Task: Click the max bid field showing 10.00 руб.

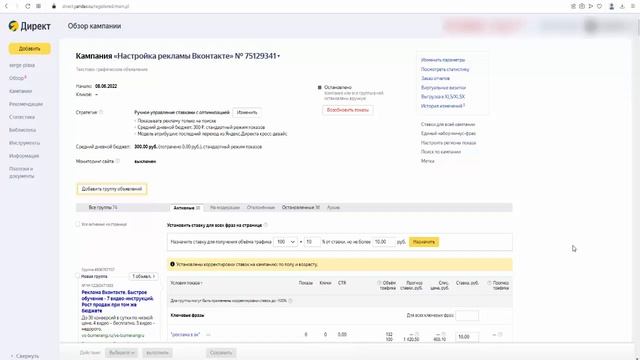Action: pyautogui.click(x=384, y=242)
